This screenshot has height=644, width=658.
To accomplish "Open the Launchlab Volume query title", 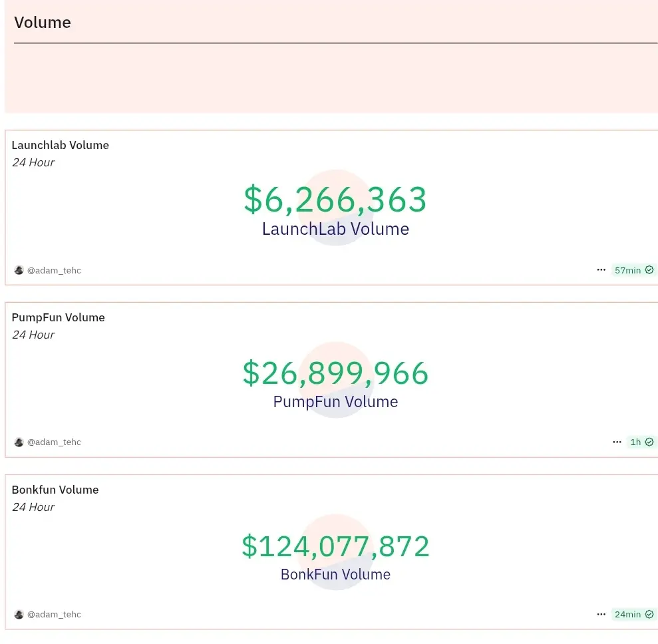I will [60, 145].
